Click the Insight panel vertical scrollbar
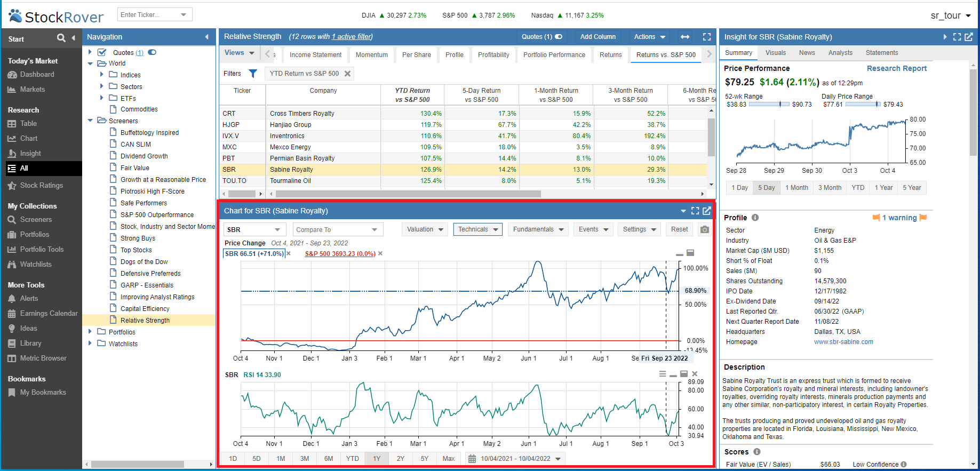Image resolution: width=980 pixels, height=471 pixels. point(974,114)
